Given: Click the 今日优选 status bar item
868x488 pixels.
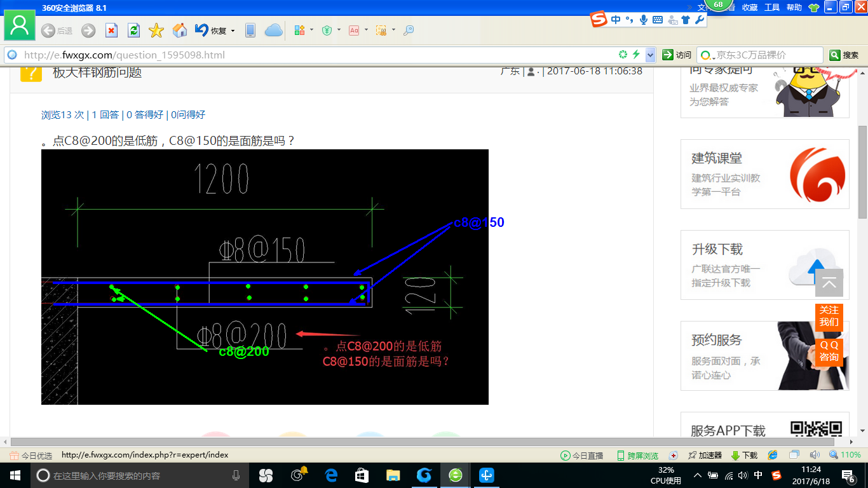Looking at the screenshot, I should [x=31, y=456].
